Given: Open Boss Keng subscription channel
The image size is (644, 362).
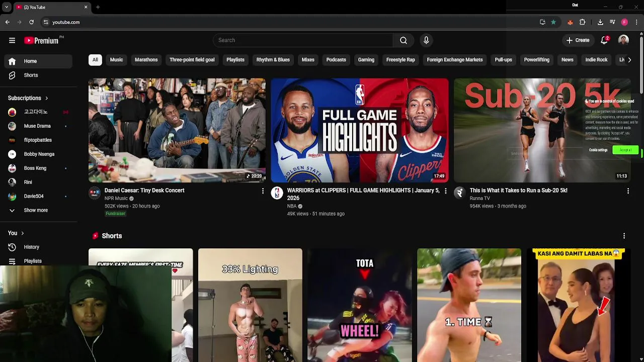Looking at the screenshot, I should (x=38, y=168).
